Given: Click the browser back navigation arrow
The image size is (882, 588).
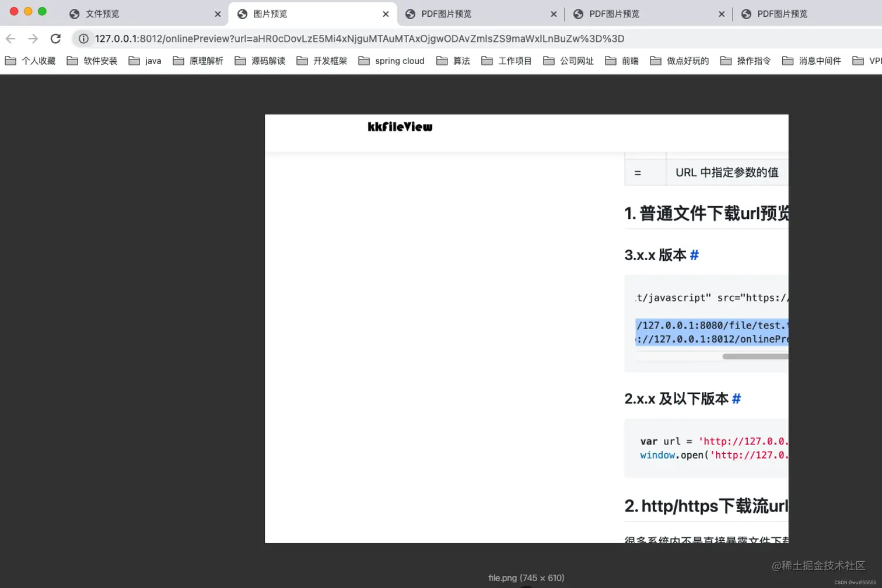Looking at the screenshot, I should click(x=10, y=38).
